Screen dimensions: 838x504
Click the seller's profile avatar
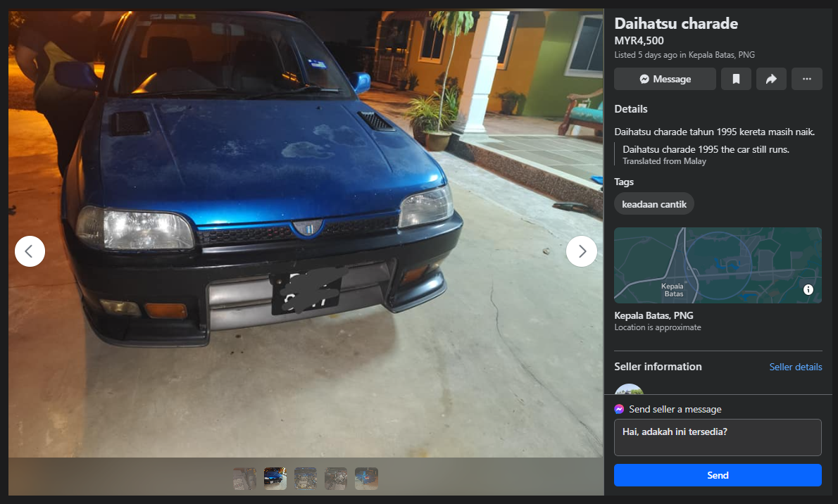629,390
